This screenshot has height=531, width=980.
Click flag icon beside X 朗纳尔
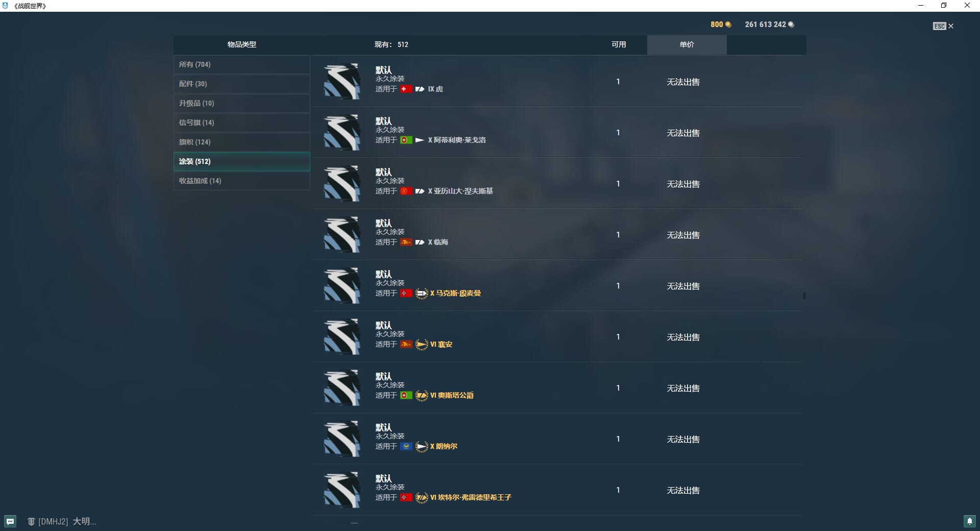[406, 446]
